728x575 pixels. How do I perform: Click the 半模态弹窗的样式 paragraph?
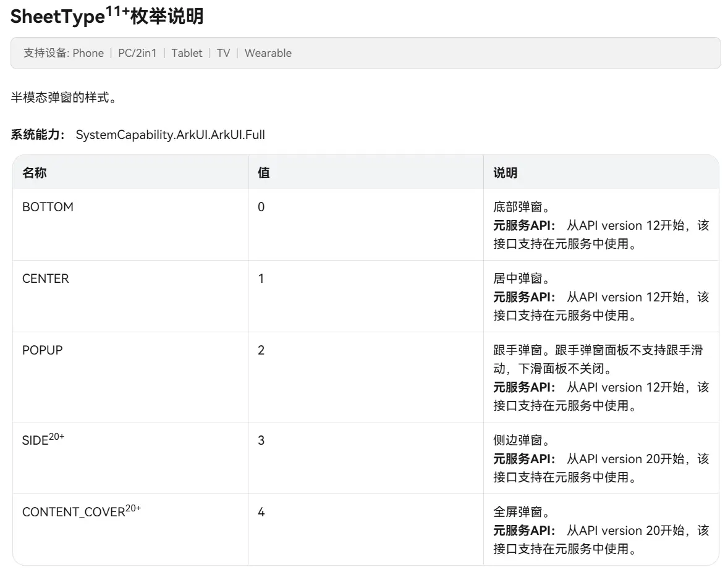point(64,98)
